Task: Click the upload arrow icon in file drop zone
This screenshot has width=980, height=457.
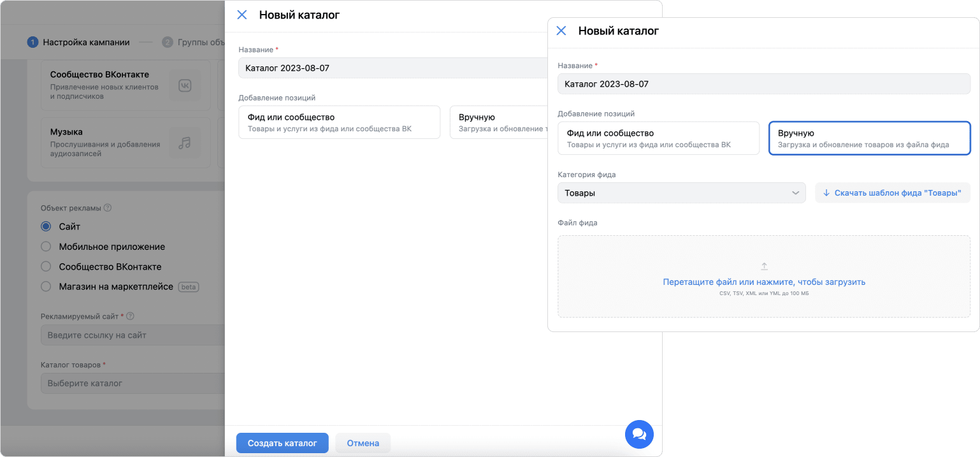Action: [x=764, y=266]
